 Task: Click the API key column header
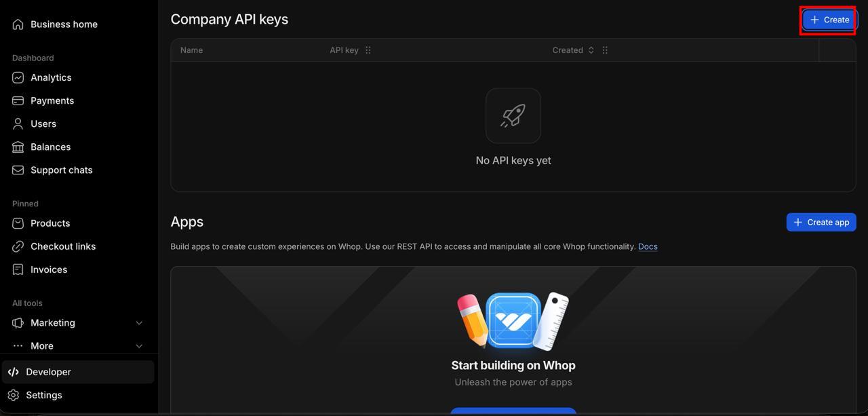tap(344, 50)
